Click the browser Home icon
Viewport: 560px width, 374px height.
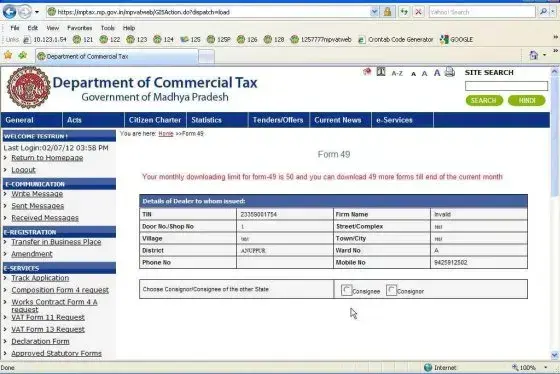[x=534, y=55]
